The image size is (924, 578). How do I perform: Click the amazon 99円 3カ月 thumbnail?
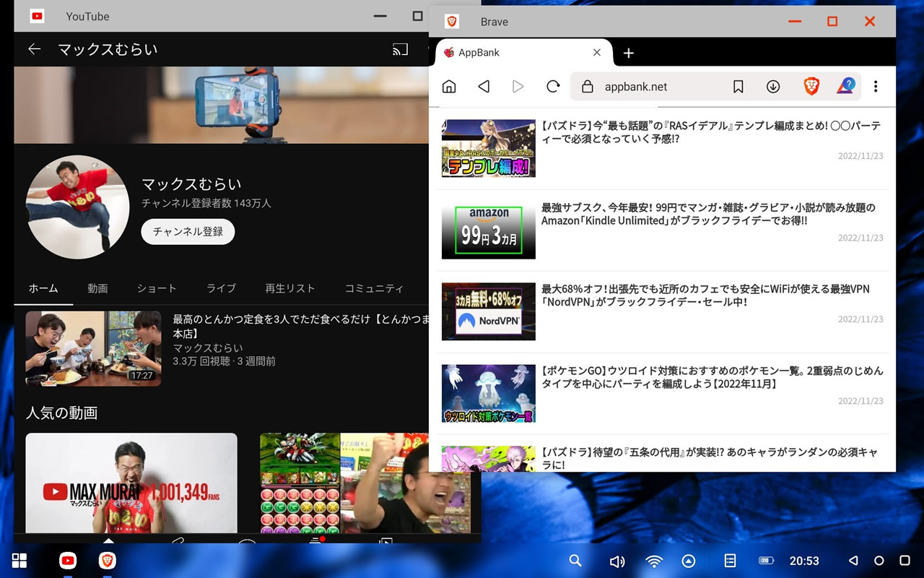[x=489, y=230]
